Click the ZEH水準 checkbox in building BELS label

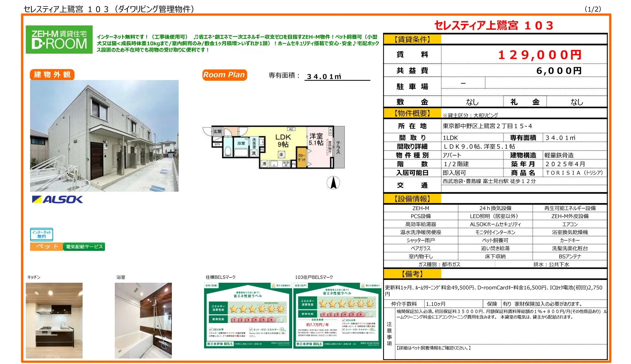point(211,330)
